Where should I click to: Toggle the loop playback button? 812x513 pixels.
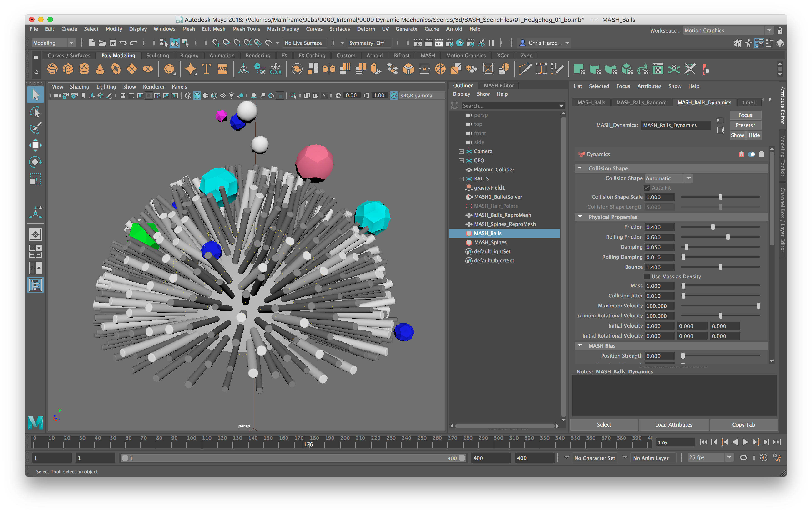744,458
